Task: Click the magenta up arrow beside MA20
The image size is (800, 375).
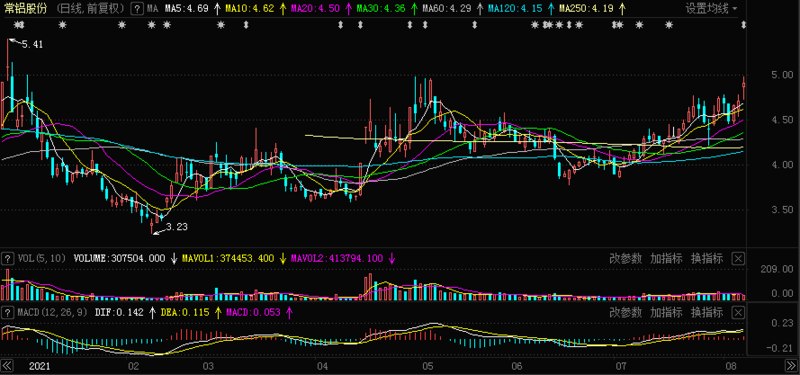Action: 348,9
